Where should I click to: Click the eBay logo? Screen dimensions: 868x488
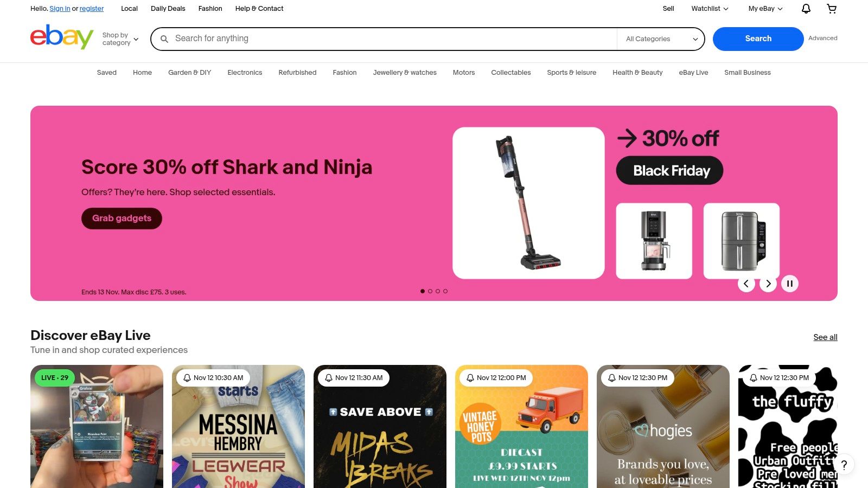pos(62,37)
